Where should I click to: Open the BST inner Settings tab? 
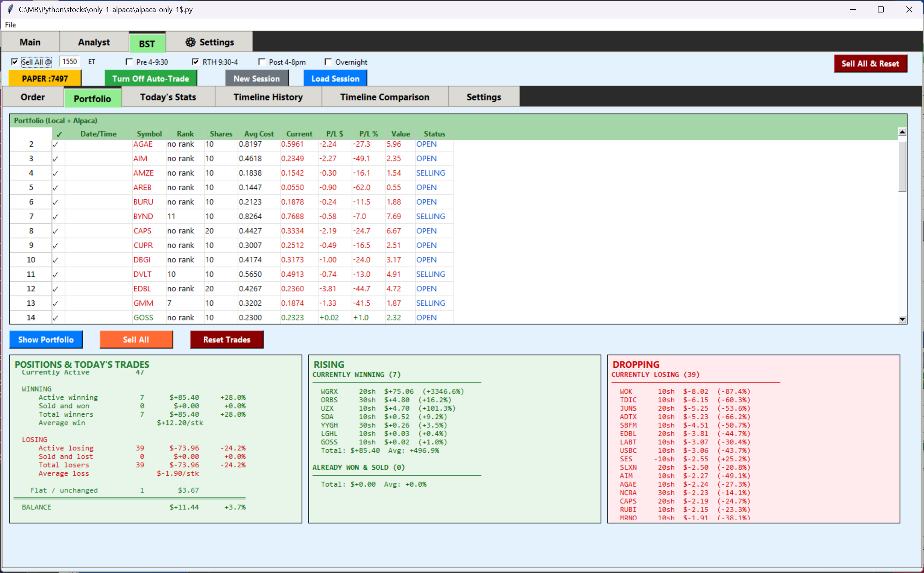pyautogui.click(x=484, y=97)
